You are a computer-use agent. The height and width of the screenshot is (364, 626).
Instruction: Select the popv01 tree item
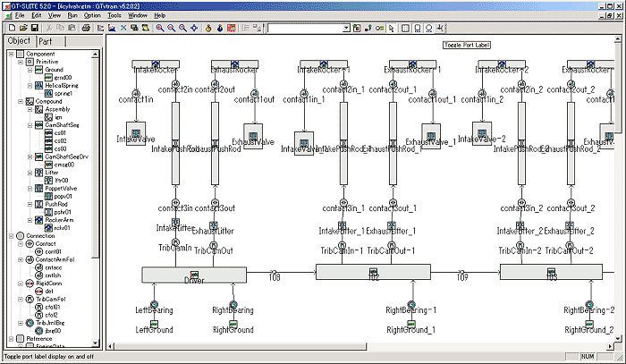(63, 196)
